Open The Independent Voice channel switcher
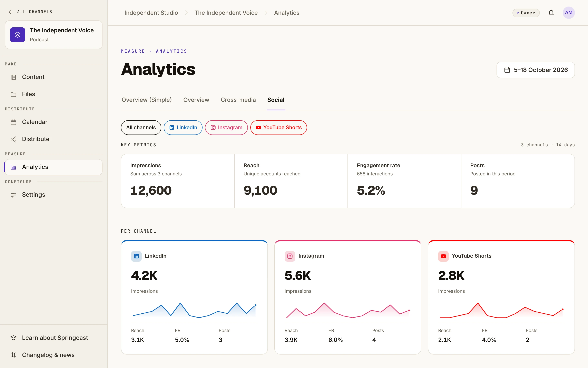The height and width of the screenshot is (368, 588). coord(54,35)
